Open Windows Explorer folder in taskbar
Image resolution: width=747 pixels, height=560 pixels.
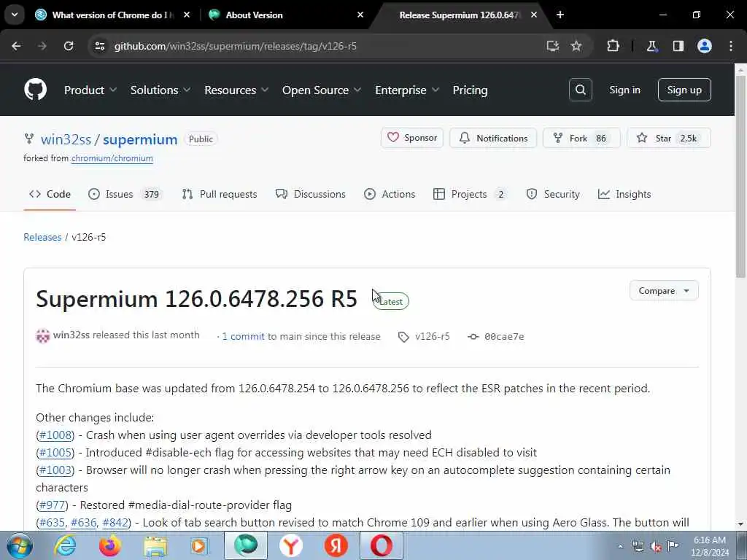coord(155,545)
